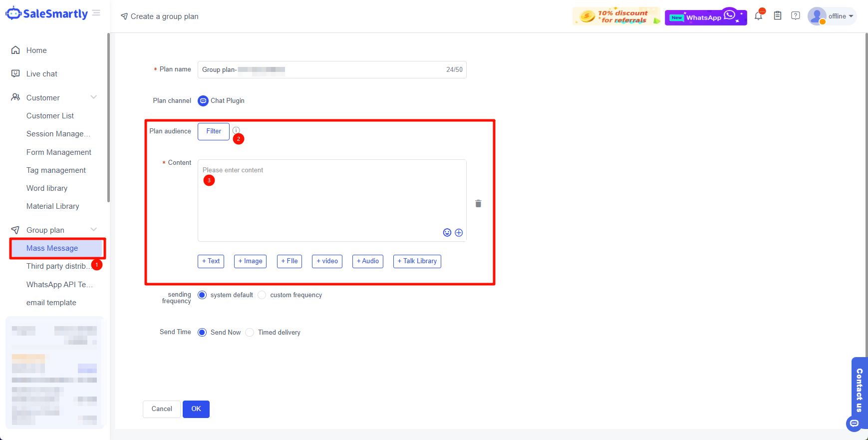The height and width of the screenshot is (440, 868).
Task: Click the Customer people icon
Action: 15,97
